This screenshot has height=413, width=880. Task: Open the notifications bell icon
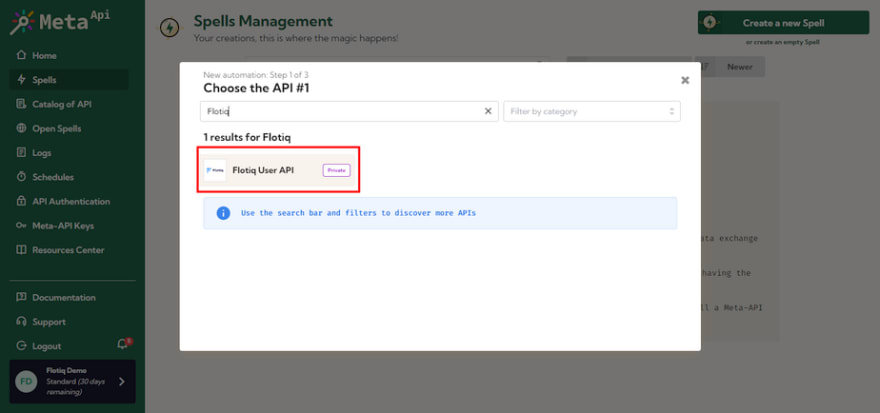click(122, 345)
